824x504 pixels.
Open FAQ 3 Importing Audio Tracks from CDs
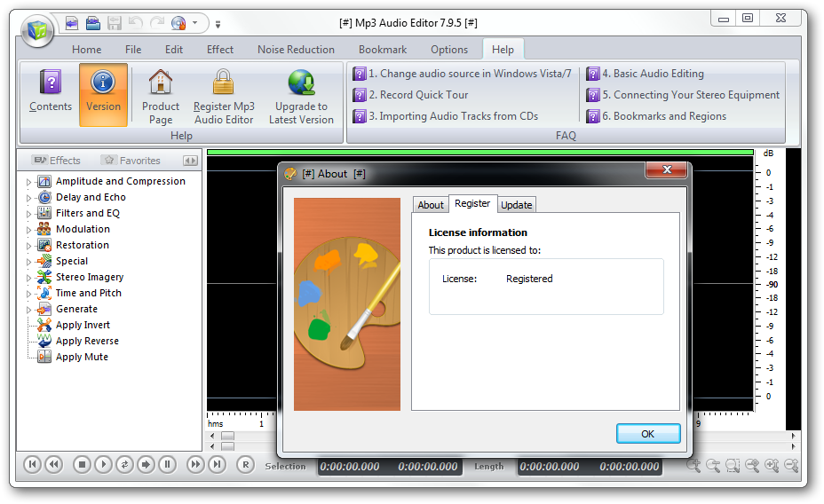tap(446, 116)
